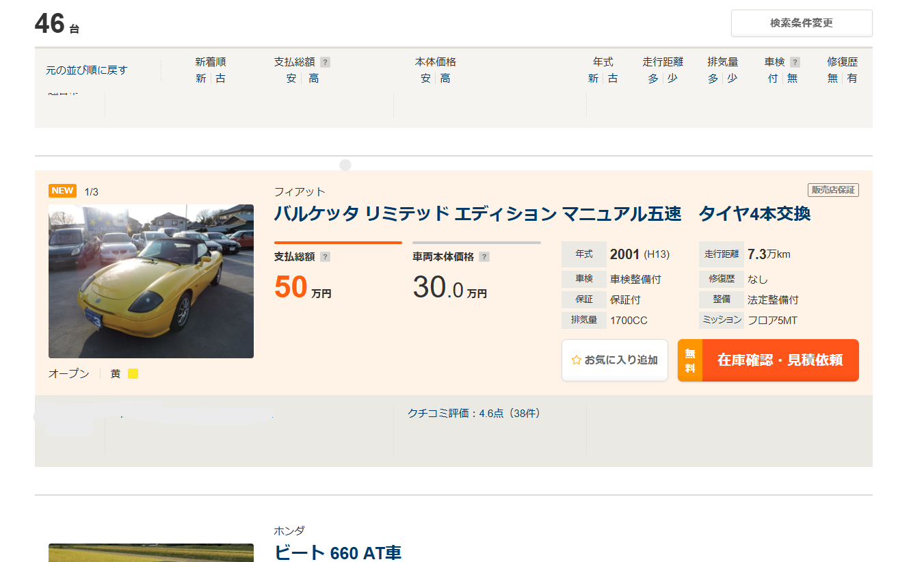This screenshot has height=562, width=924.
Task: Click the 1/3 photo counter
Action: (x=92, y=191)
